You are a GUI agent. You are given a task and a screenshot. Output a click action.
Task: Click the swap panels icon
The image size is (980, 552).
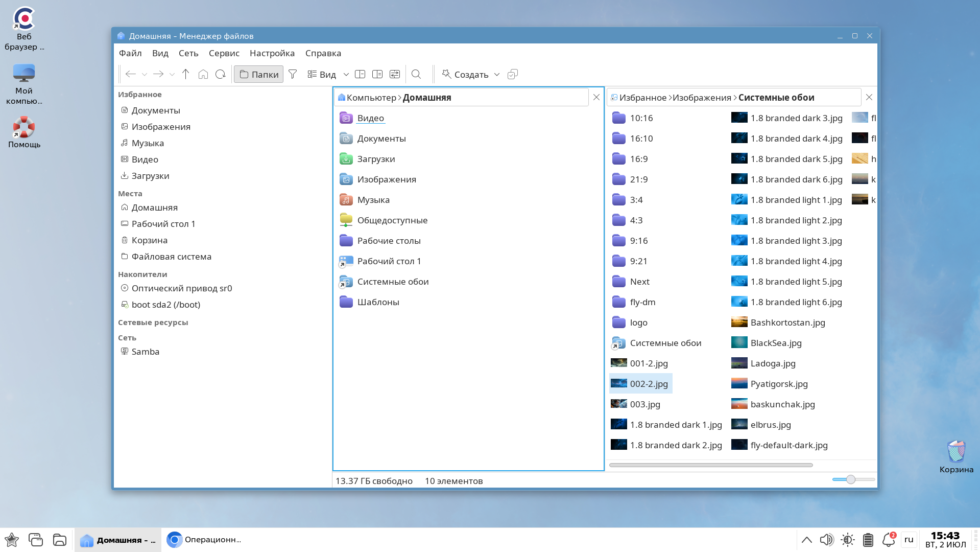point(395,74)
